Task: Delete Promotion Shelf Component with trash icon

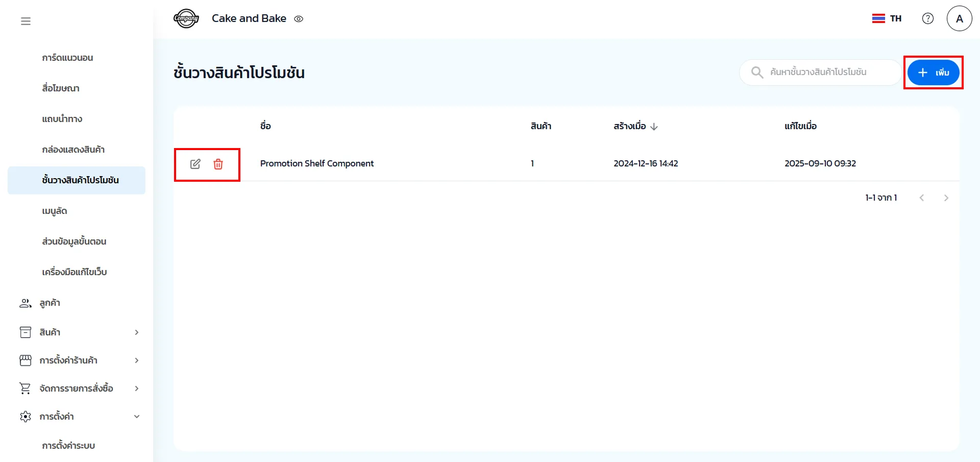Action: pyautogui.click(x=218, y=164)
